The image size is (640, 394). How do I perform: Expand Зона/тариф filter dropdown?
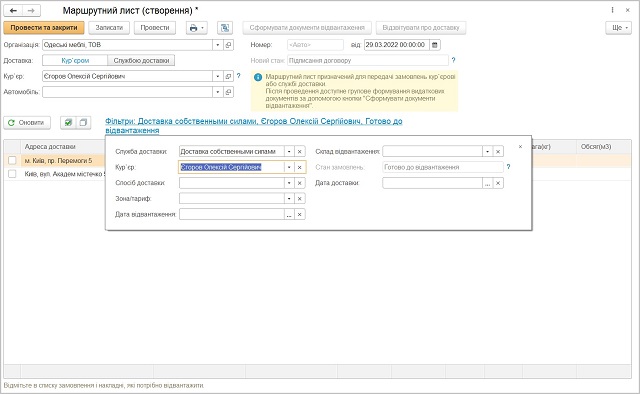[289, 199]
